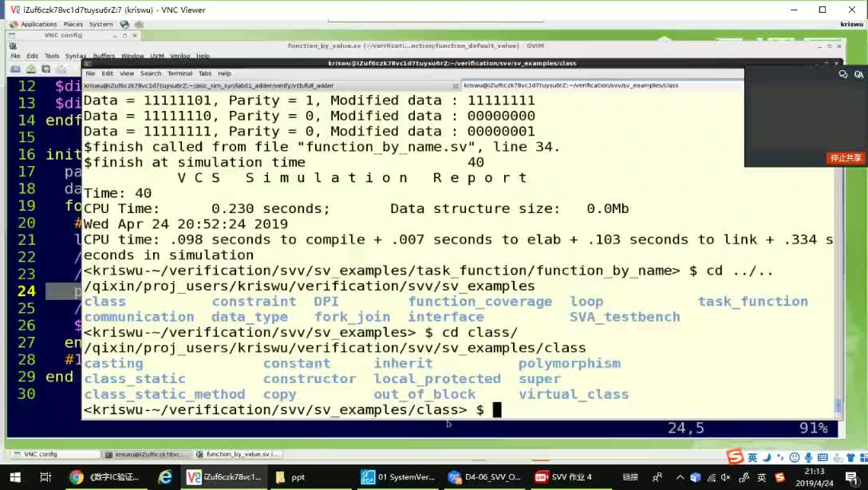The width and height of the screenshot is (868, 490).
Task: Click the Sogou S icon in the system tray
Action: click(779, 476)
